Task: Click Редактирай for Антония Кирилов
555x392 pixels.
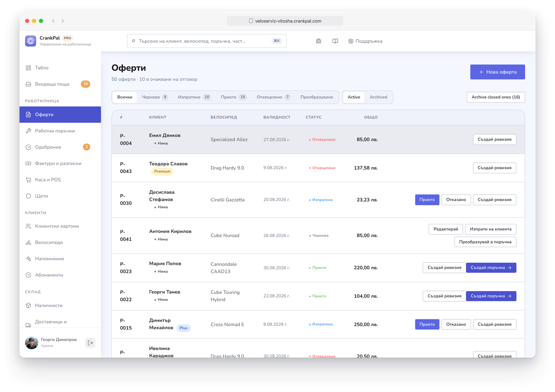Action: pos(446,229)
